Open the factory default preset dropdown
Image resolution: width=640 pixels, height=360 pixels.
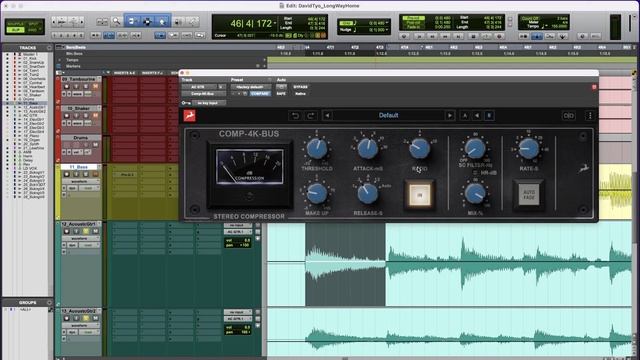click(x=250, y=87)
